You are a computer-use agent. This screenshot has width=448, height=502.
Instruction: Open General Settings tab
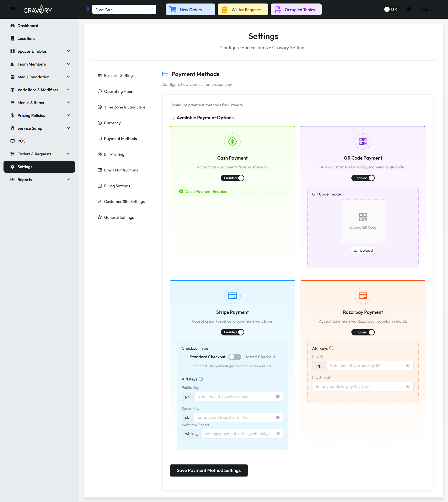(122, 217)
